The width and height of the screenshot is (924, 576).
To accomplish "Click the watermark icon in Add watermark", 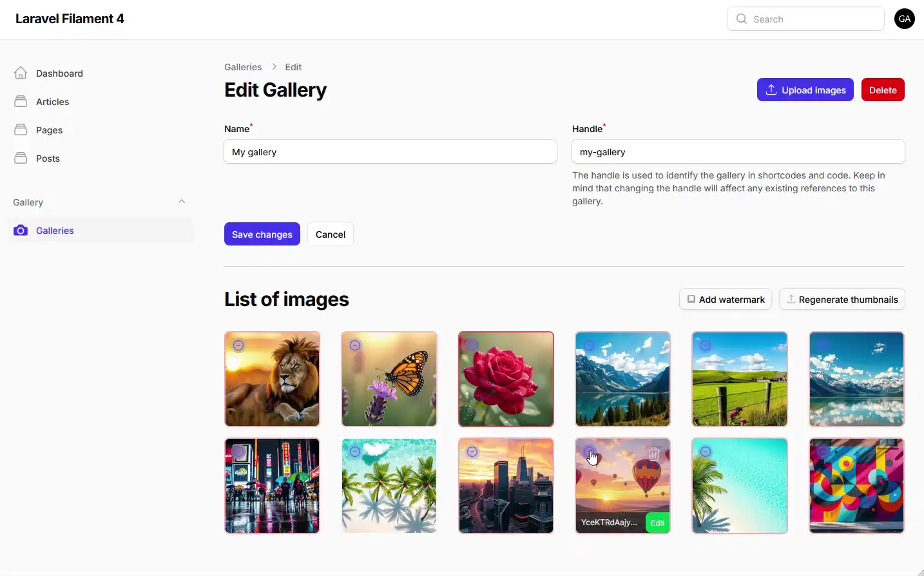I will pyautogui.click(x=691, y=299).
